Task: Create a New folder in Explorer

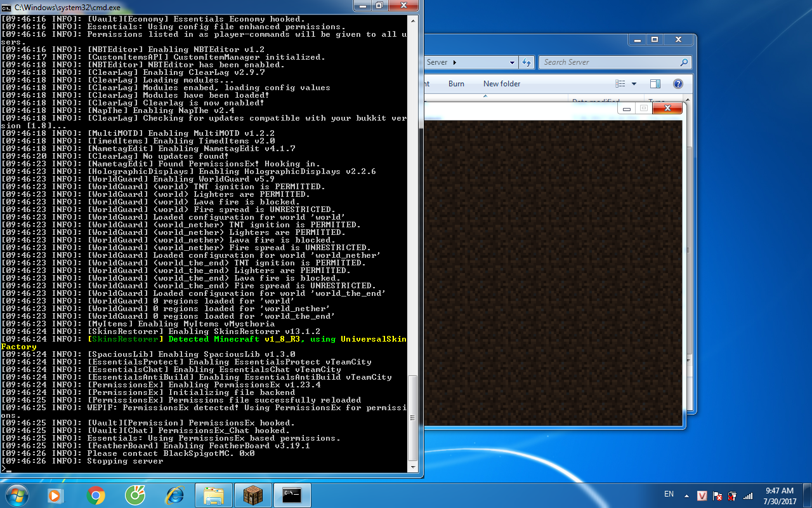Action: (x=502, y=84)
